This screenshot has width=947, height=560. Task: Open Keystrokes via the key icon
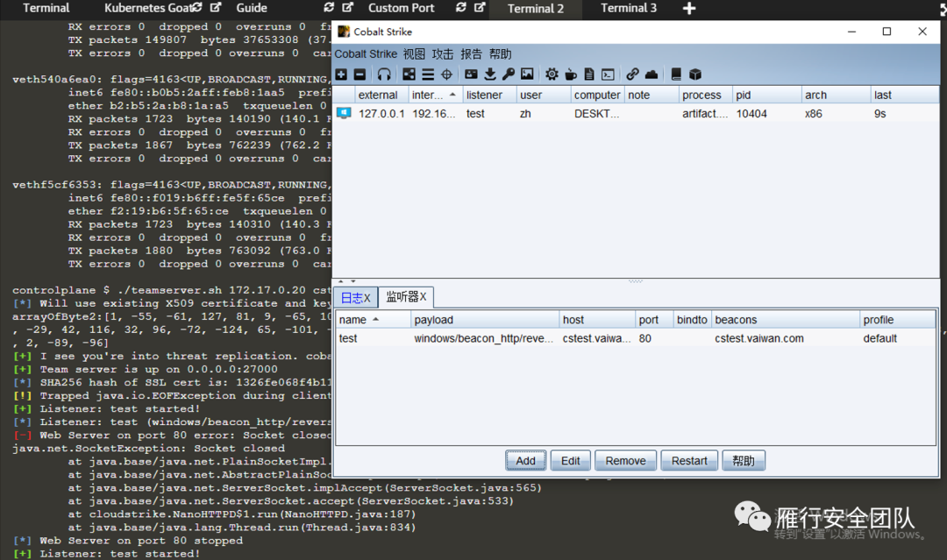(509, 74)
